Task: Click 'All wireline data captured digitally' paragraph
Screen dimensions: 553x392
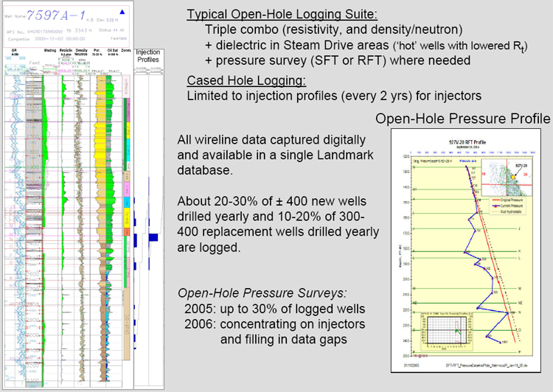Action: click(x=275, y=155)
